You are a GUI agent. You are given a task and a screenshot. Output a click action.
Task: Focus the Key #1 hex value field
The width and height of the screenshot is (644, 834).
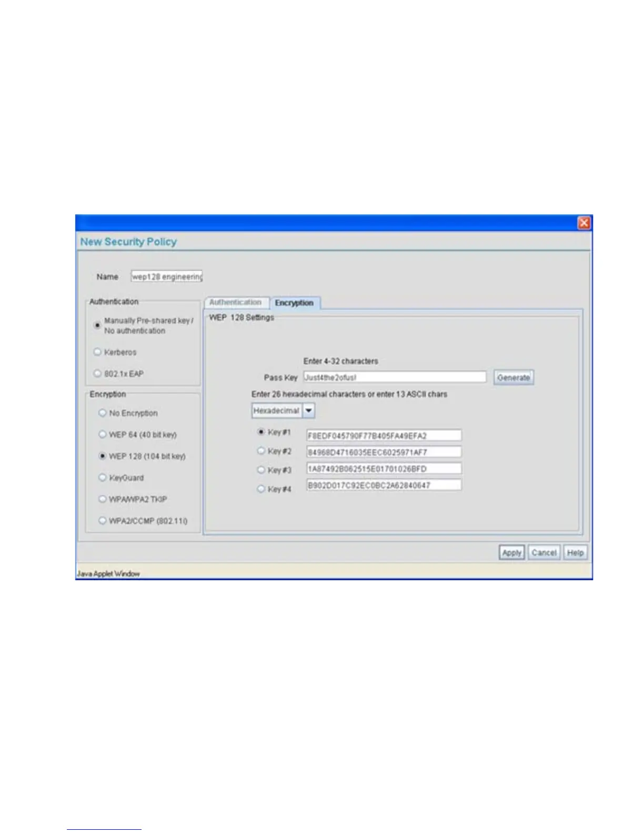384,435
